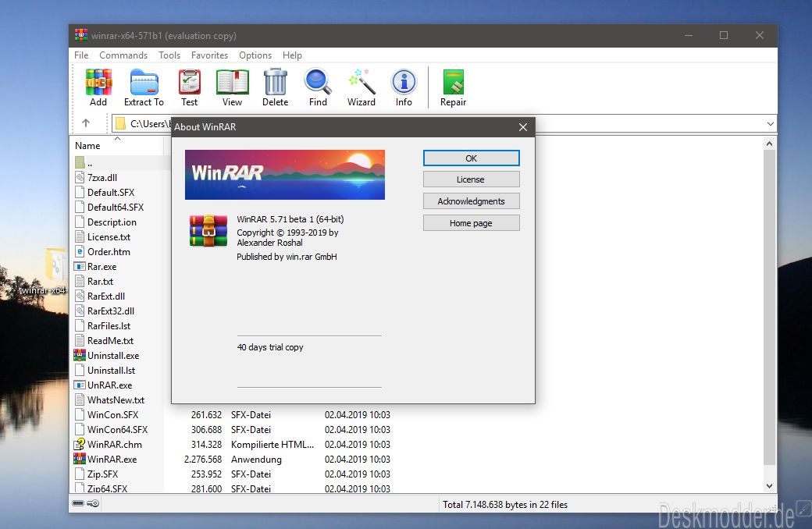Go up one folder with arrow icon
Screen dimensions: 812x529
(86, 123)
